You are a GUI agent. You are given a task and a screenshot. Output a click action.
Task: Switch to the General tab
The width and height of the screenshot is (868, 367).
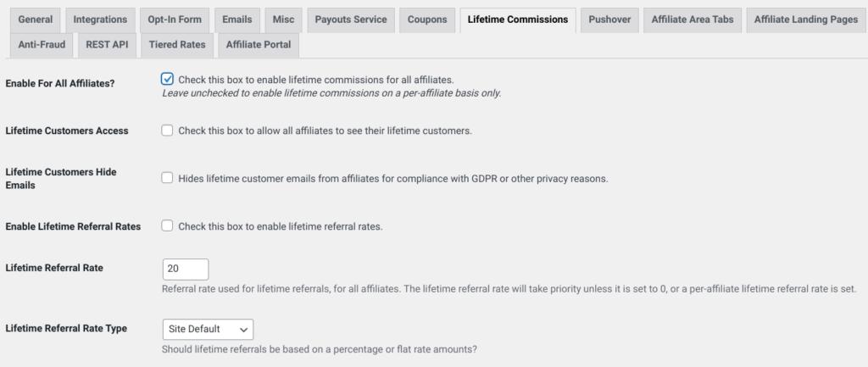[36, 19]
